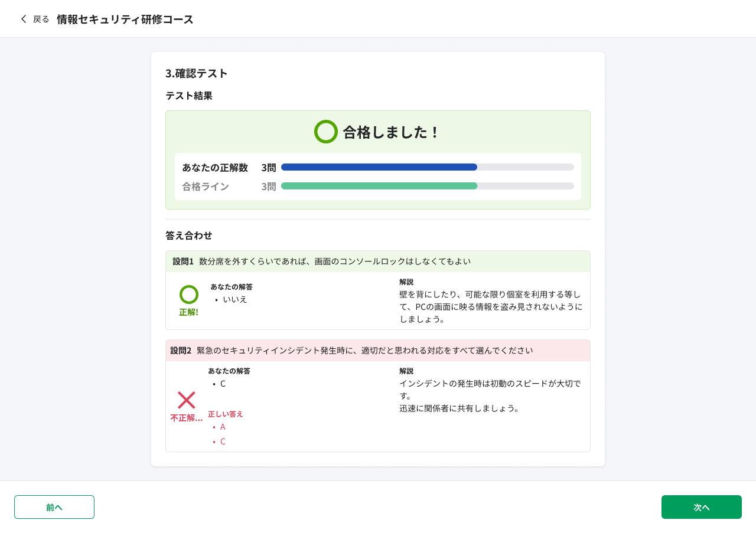
Task: Click the いいえ answer in question 1
Action: click(x=235, y=299)
